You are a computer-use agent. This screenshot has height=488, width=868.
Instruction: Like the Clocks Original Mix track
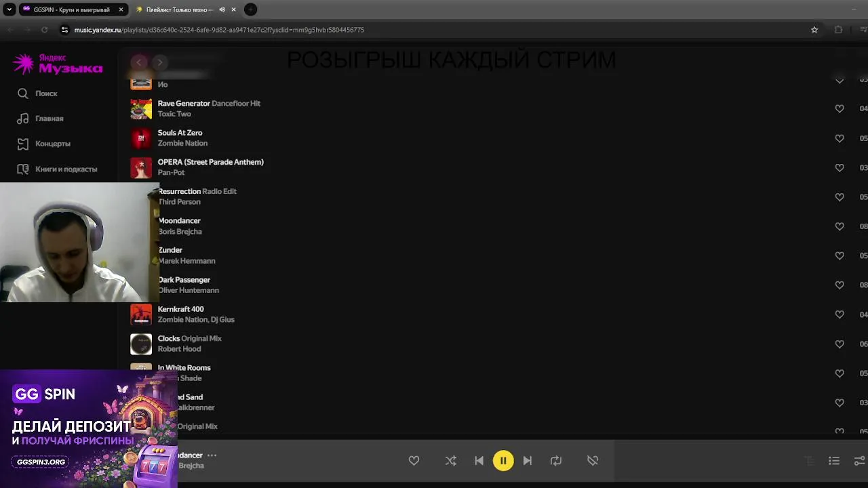pyautogui.click(x=840, y=344)
